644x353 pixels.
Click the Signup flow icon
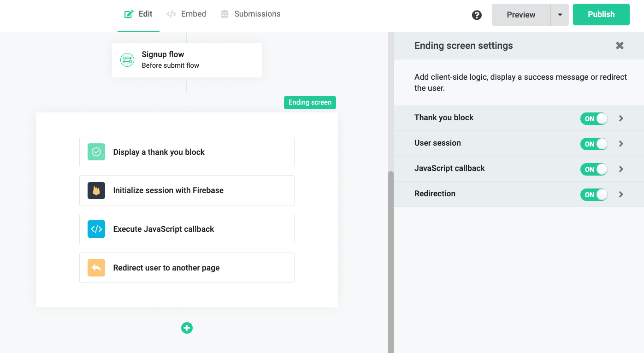(127, 60)
